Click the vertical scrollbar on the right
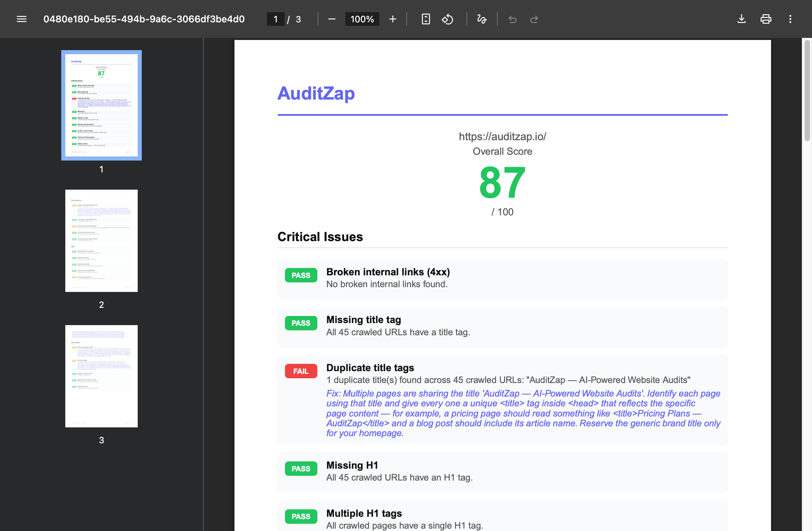 [x=807, y=92]
